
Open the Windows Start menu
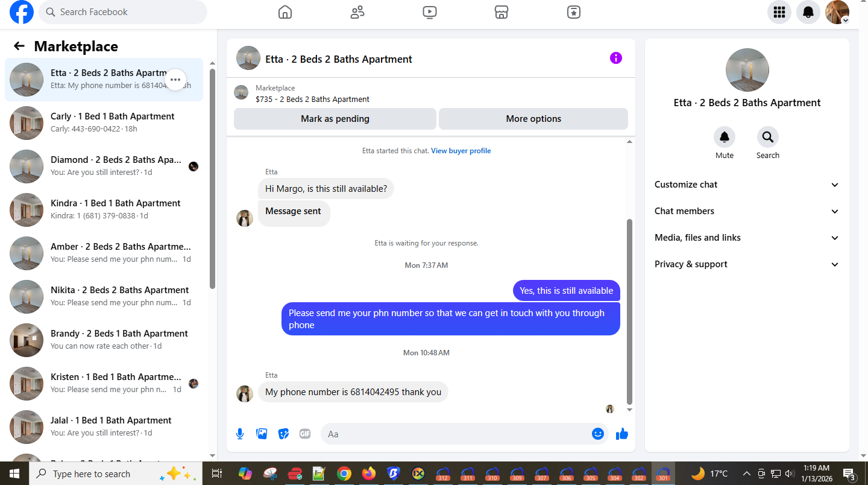[14, 474]
